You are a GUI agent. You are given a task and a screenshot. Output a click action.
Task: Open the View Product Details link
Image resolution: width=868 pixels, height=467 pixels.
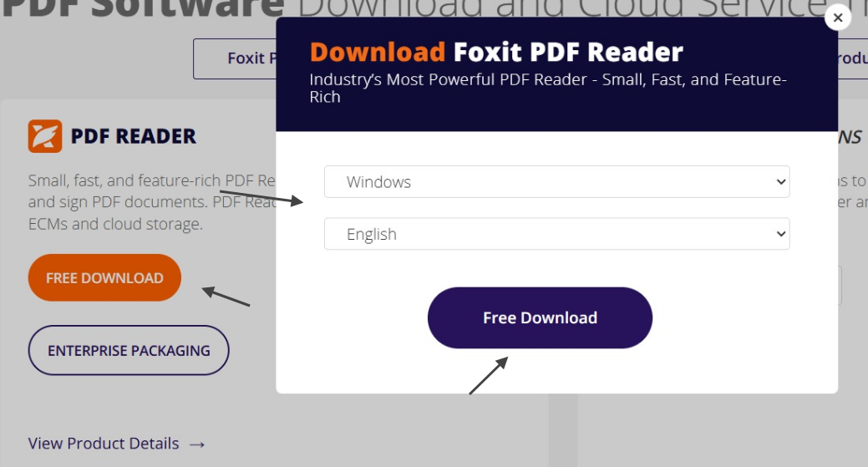tap(116, 444)
